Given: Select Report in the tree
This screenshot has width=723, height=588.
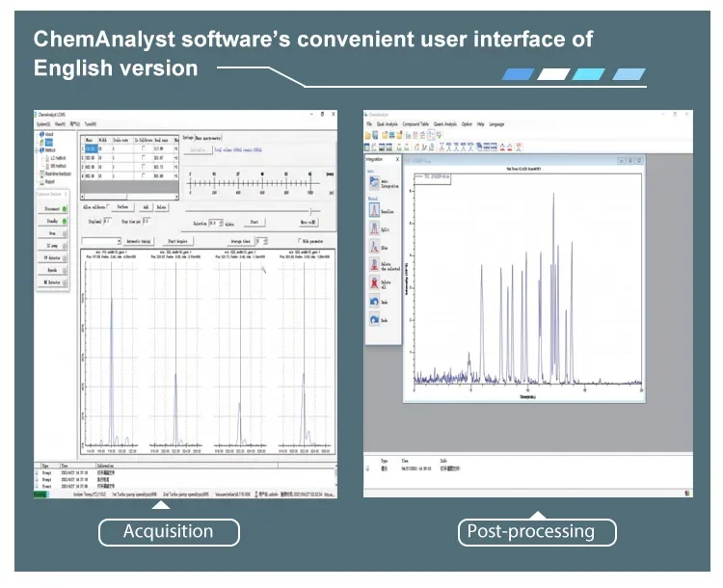Looking at the screenshot, I should click(49, 181).
